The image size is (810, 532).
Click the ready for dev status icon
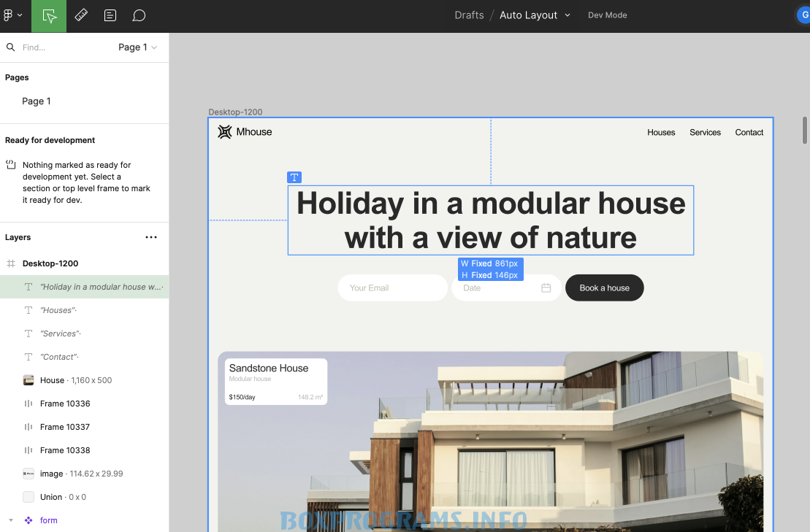coord(10,165)
